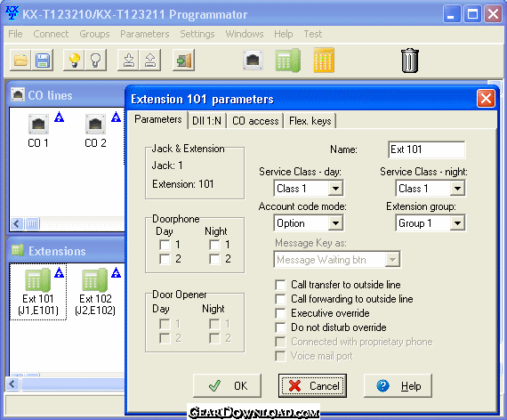Maximize the Programmator window

(x=472, y=14)
